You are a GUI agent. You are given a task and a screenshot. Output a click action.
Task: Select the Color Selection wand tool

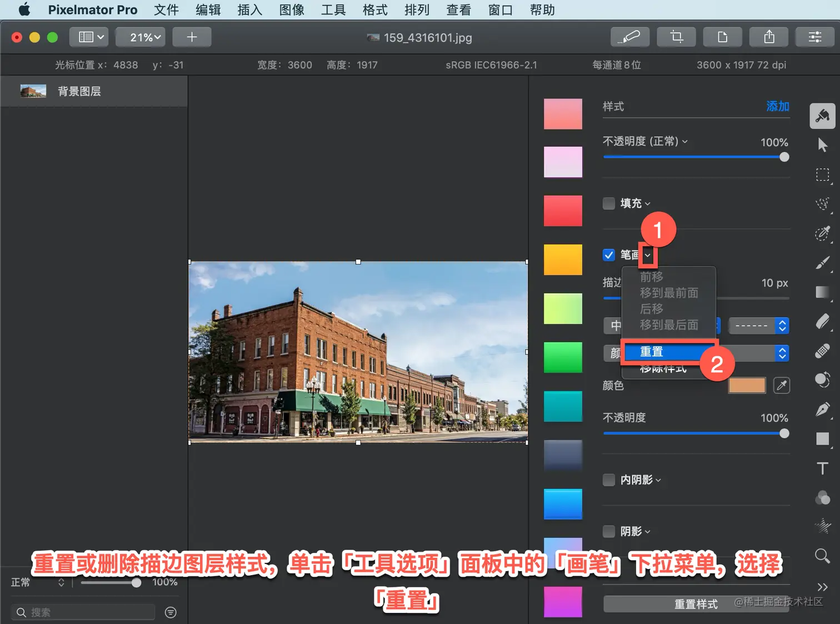(x=822, y=233)
